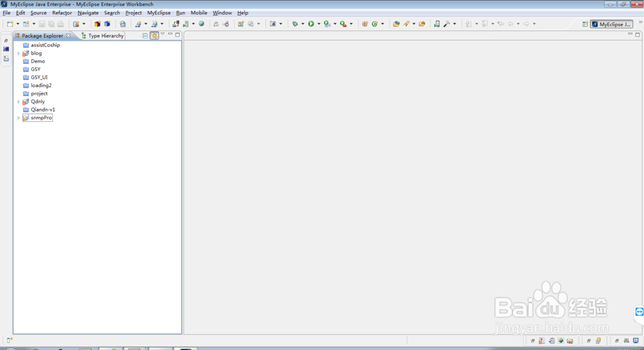Expand the blog project node
The image size is (644, 350).
pyautogui.click(x=19, y=53)
